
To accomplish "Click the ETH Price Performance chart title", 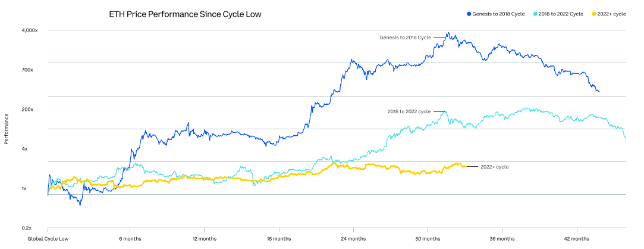I will point(185,14).
